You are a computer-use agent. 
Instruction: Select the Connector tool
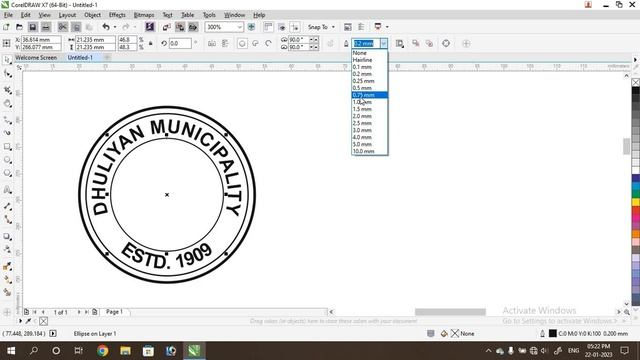pyautogui.click(x=7, y=220)
